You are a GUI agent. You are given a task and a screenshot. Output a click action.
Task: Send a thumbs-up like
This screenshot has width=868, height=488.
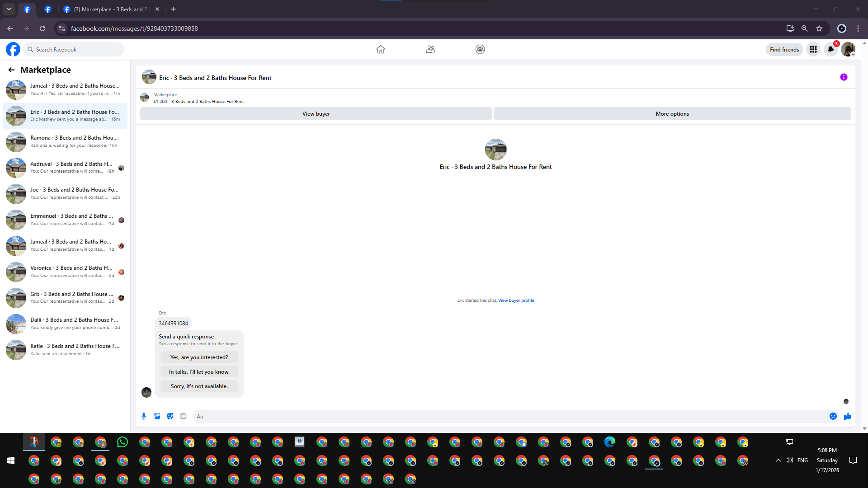pos(848,416)
